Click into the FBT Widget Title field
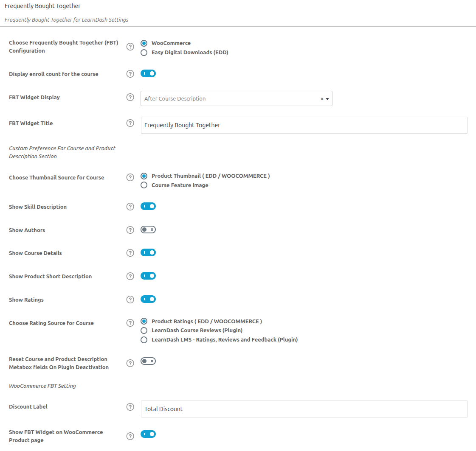Viewport: 476px width, 451px height. pyautogui.click(x=304, y=125)
